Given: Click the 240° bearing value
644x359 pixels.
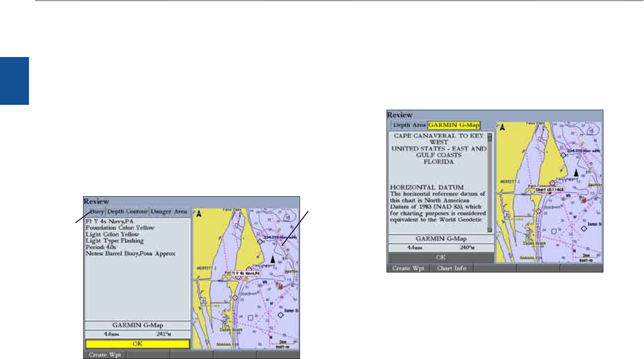Looking at the screenshot, I should click(468, 247).
